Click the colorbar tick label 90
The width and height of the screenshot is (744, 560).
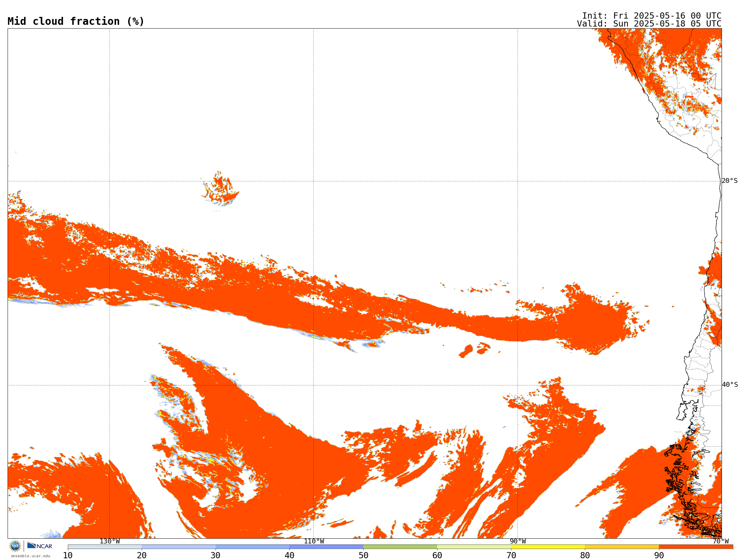(x=659, y=556)
